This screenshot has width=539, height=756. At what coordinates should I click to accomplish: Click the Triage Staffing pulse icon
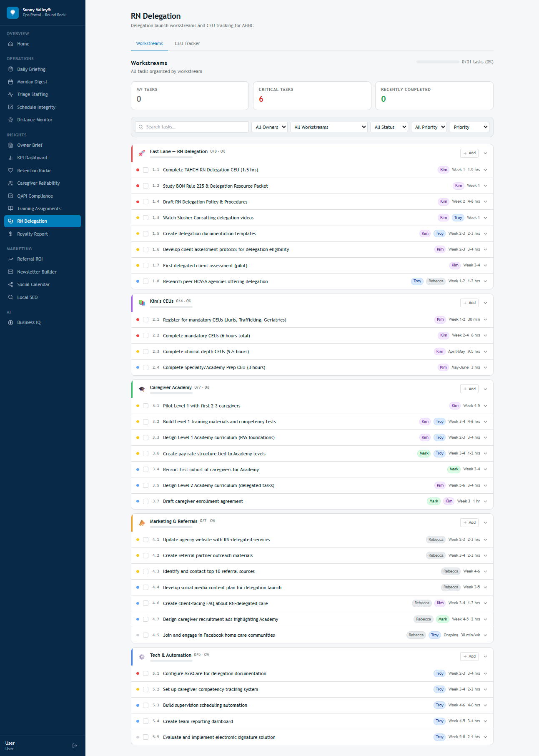click(x=10, y=94)
